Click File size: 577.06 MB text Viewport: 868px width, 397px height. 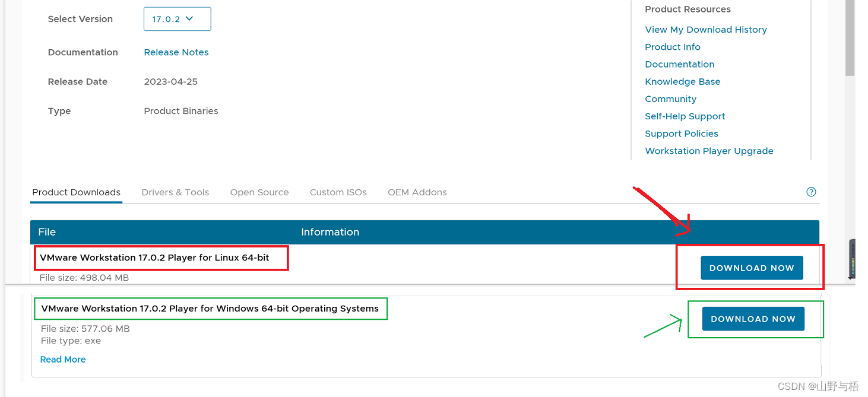(x=85, y=329)
